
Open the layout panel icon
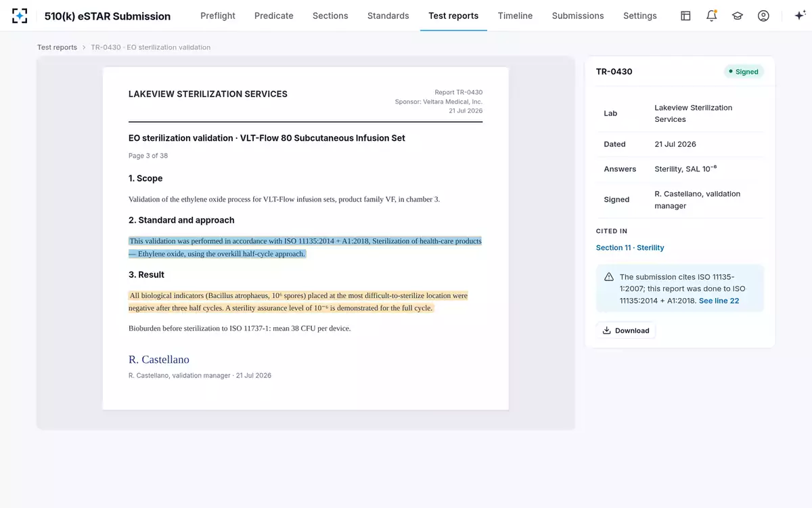(685, 16)
